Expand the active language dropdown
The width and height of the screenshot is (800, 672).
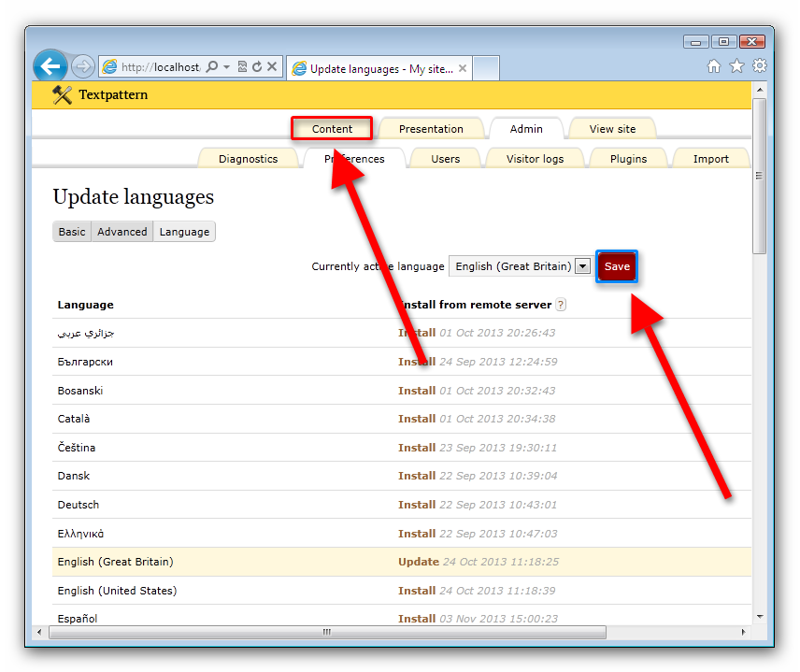(582, 266)
